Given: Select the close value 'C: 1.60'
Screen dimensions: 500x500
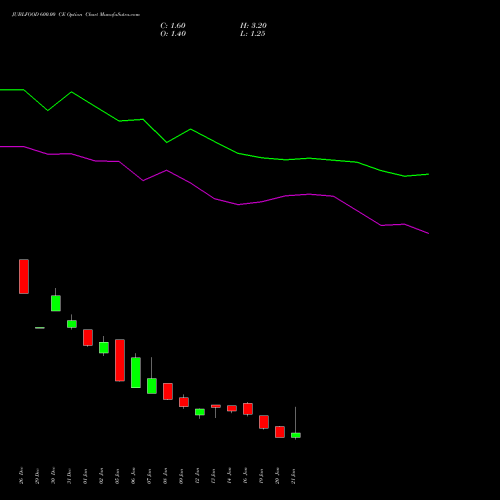Looking at the screenshot, I should coord(173,26).
